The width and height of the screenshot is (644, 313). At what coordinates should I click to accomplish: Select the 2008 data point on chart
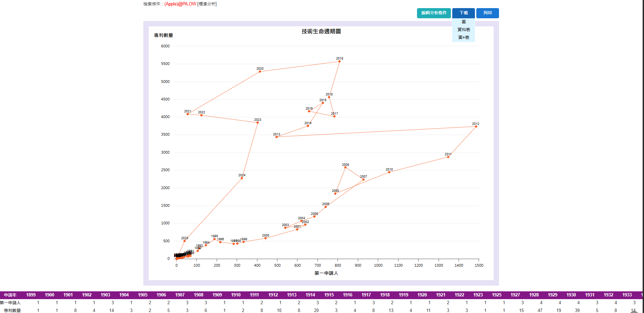coord(345,167)
